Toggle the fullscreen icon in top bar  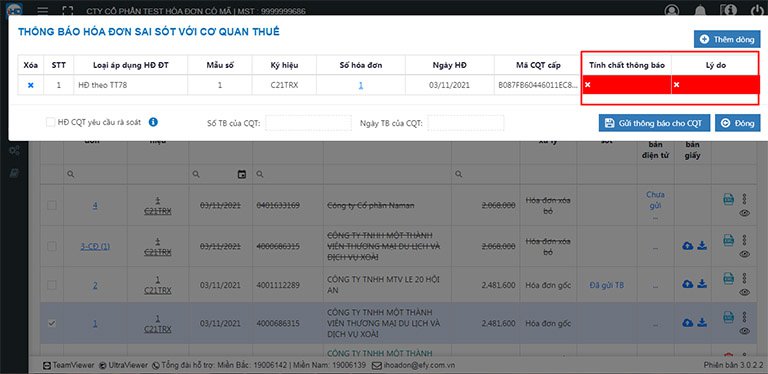click(x=68, y=10)
